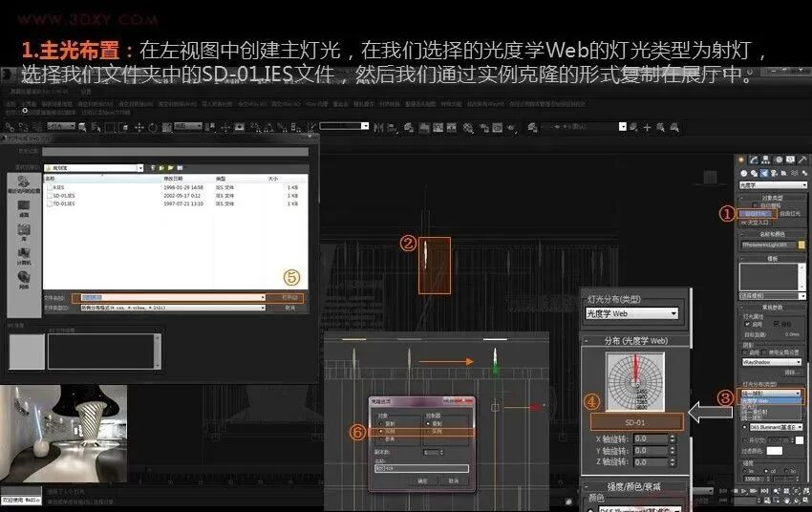Image resolution: width=812 pixels, height=512 pixels.
Task: Click the Open button in file dialog
Action: pos(290,298)
